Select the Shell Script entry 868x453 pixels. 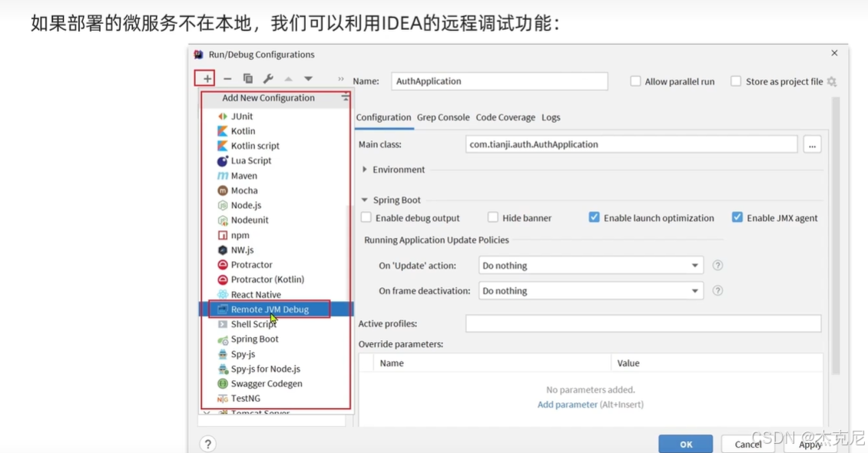coord(276,324)
